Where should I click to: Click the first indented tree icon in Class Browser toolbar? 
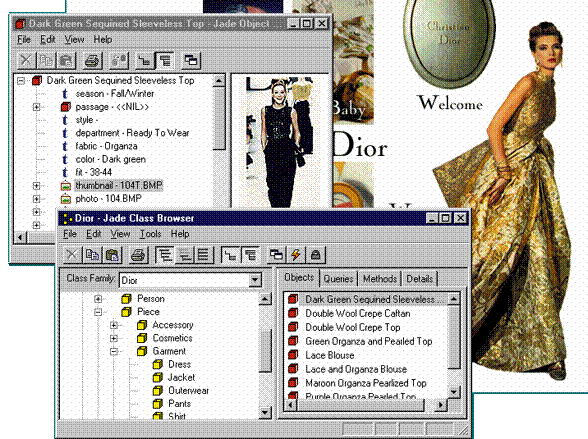tap(164, 255)
